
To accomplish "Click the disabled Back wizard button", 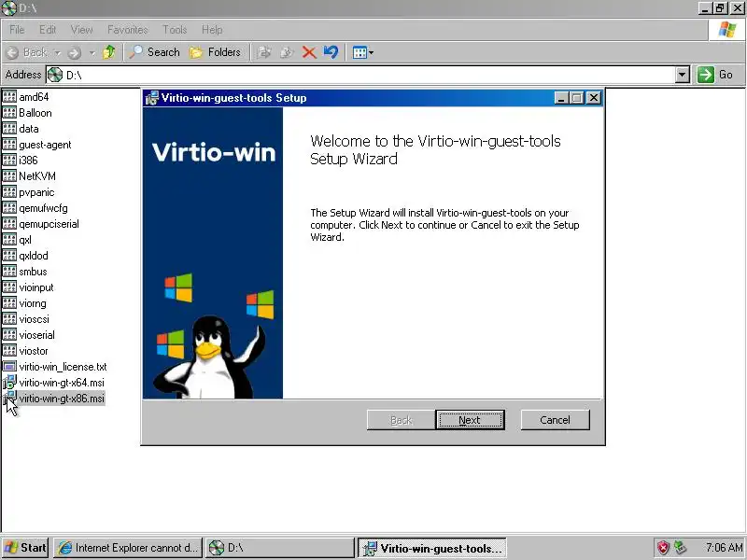I will pyautogui.click(x=402, y=420).
